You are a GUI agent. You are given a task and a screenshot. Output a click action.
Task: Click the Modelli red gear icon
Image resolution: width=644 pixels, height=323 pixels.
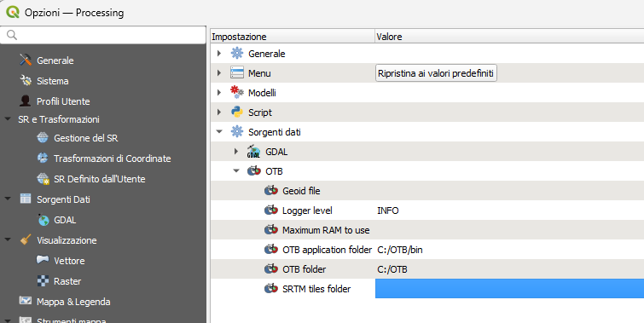point(236,92)
